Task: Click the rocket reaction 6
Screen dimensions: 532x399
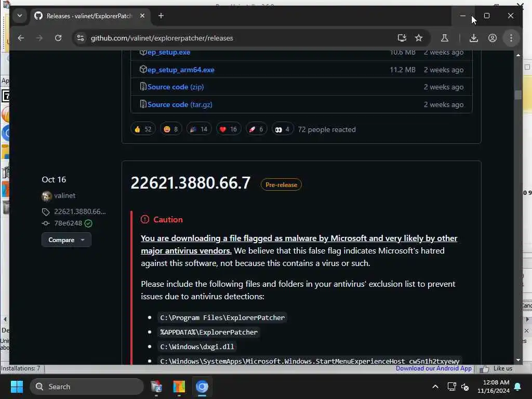Action: tap(256, 129)
